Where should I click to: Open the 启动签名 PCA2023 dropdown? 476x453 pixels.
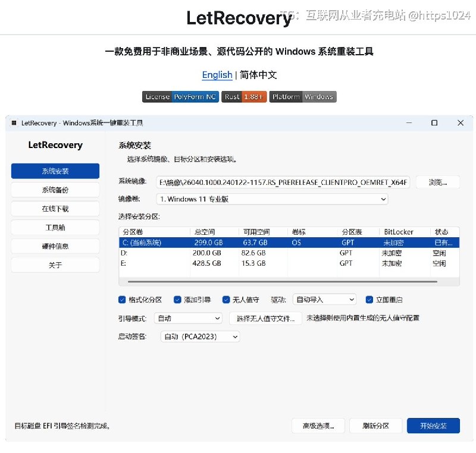click(x=201, y=336)
